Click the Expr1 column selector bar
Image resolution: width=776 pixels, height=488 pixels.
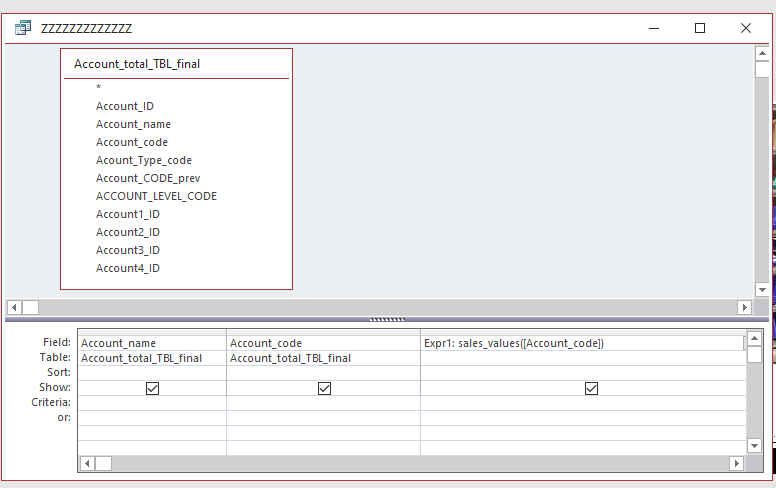[583, 333]
